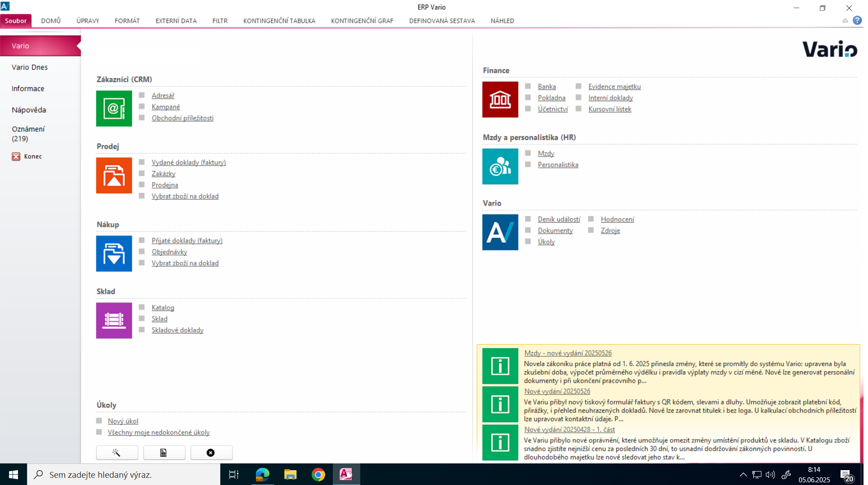Open Přijaté doklady (faktury) link

tap(187, 241)
